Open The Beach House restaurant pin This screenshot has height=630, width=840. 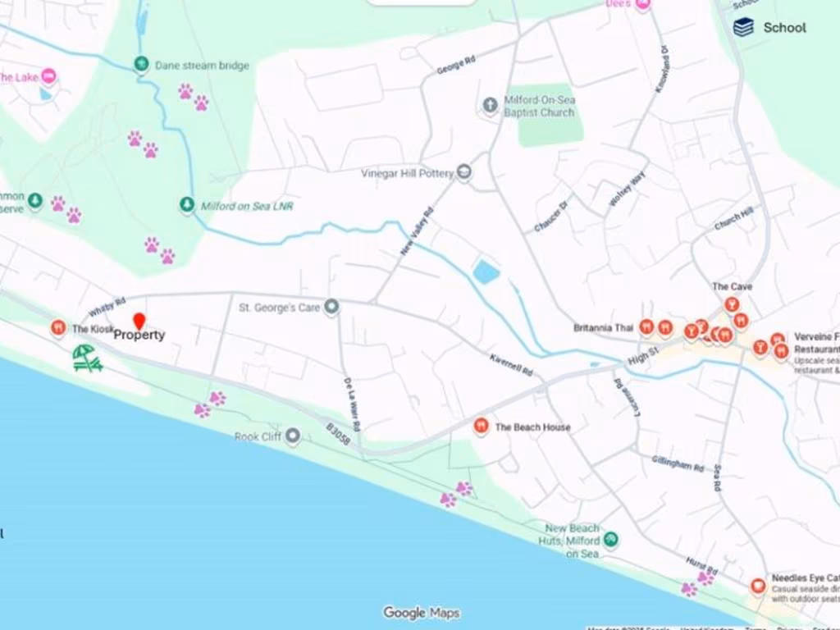481,427
